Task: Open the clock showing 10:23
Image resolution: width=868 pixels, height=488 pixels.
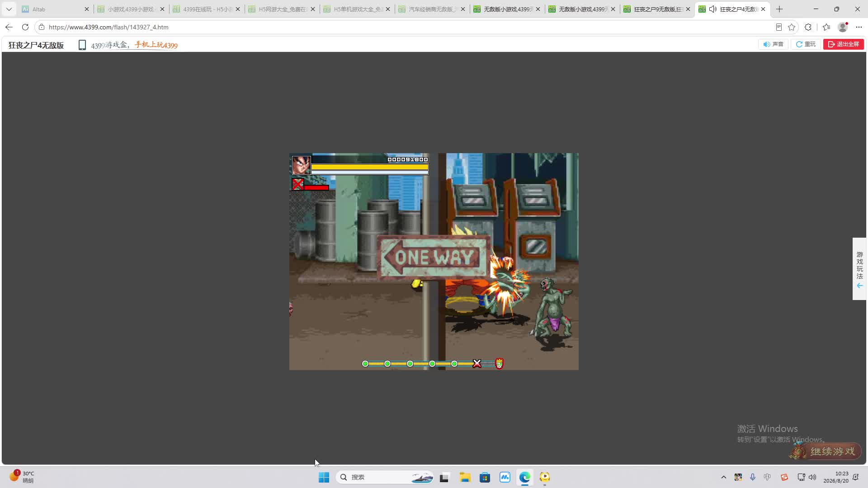Action: (x=836, y=477)
